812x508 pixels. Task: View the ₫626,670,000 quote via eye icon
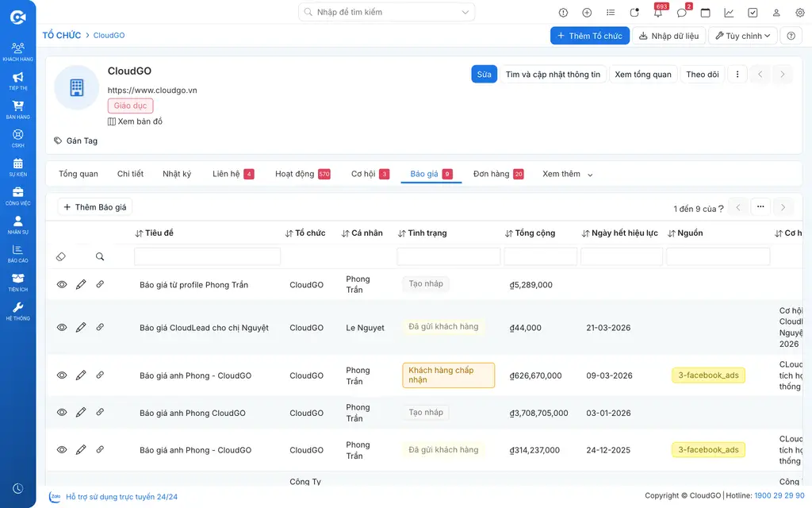[x=62, y=375]
